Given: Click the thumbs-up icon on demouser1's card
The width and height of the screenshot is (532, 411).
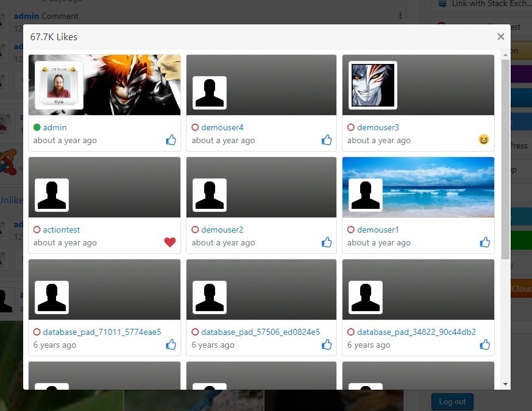Looking at the screenshot, I should click(484, 242).
